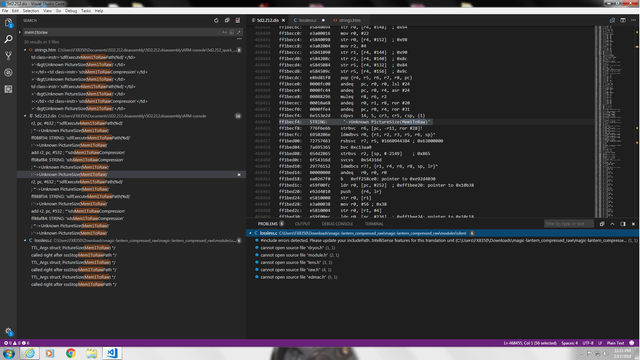Select 'cannot open source file edmac.h' problem
This screenshot has height=360, width=640.
443,277
